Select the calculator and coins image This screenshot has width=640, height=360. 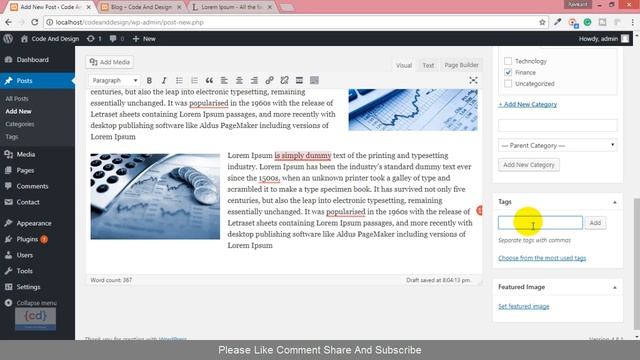tap(155, 196)
